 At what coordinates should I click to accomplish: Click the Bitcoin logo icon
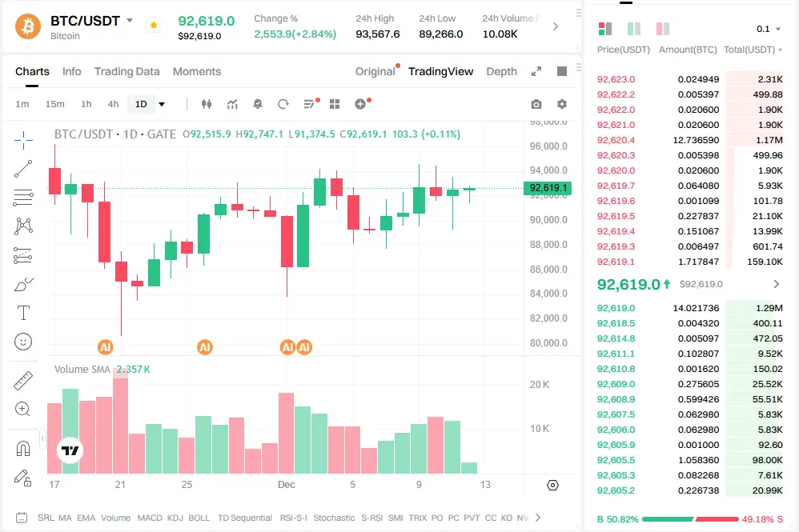[27, 26]
